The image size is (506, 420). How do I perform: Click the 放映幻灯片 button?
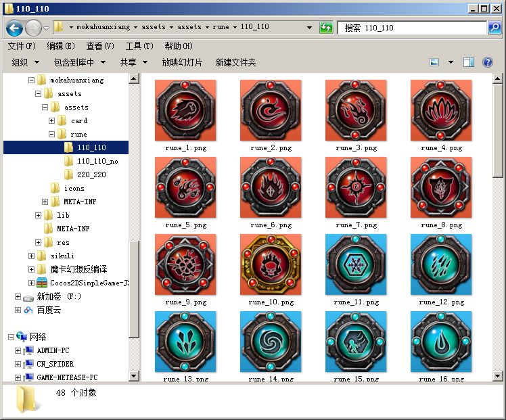(182, 62)
